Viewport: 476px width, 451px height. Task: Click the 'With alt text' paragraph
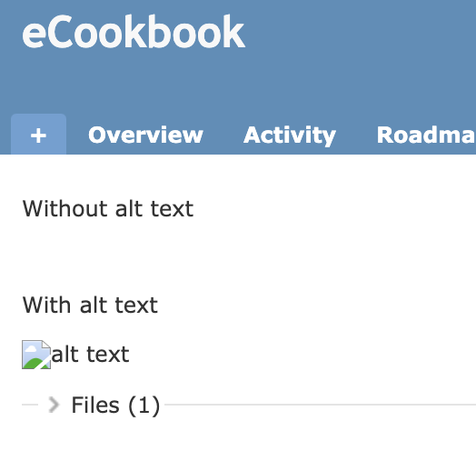[x=90, y=305]
